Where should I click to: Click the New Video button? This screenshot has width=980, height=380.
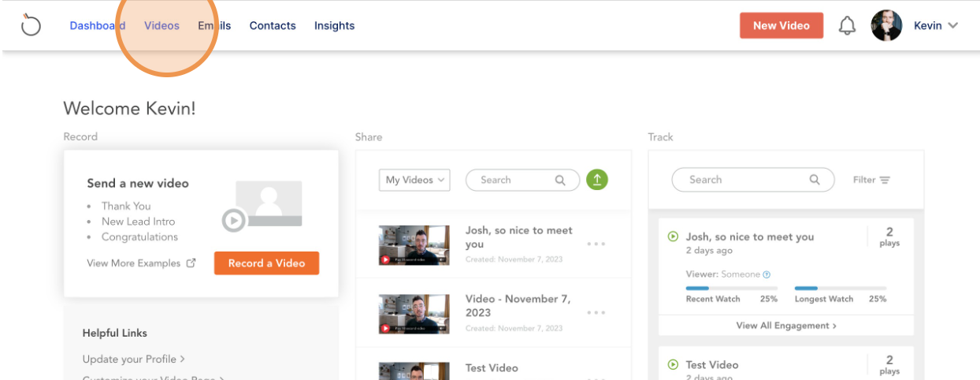781,25
